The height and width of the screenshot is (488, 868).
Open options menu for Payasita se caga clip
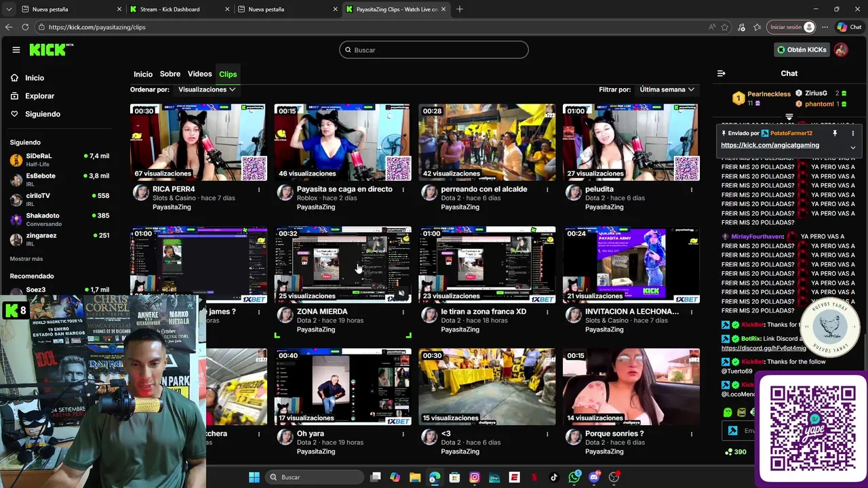tap(403, 190)
